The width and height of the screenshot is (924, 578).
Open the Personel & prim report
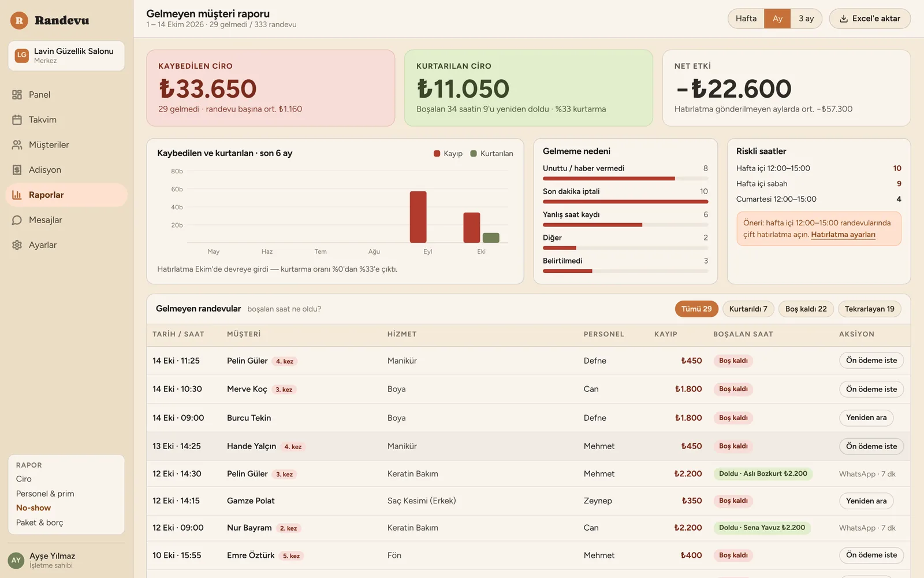(45, 494)
